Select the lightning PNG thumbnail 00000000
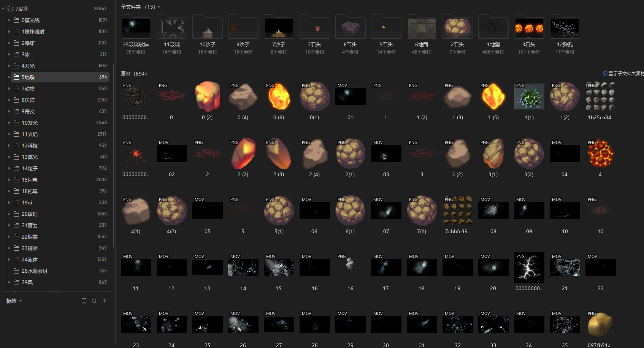The height and width of the screenshot is (348, 644). click(x=529, y=267)
